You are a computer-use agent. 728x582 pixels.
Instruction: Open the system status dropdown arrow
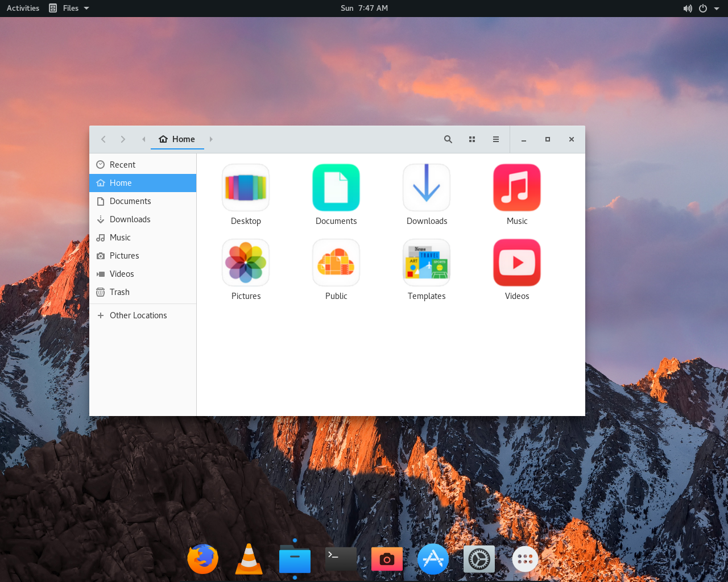point(716,8)
